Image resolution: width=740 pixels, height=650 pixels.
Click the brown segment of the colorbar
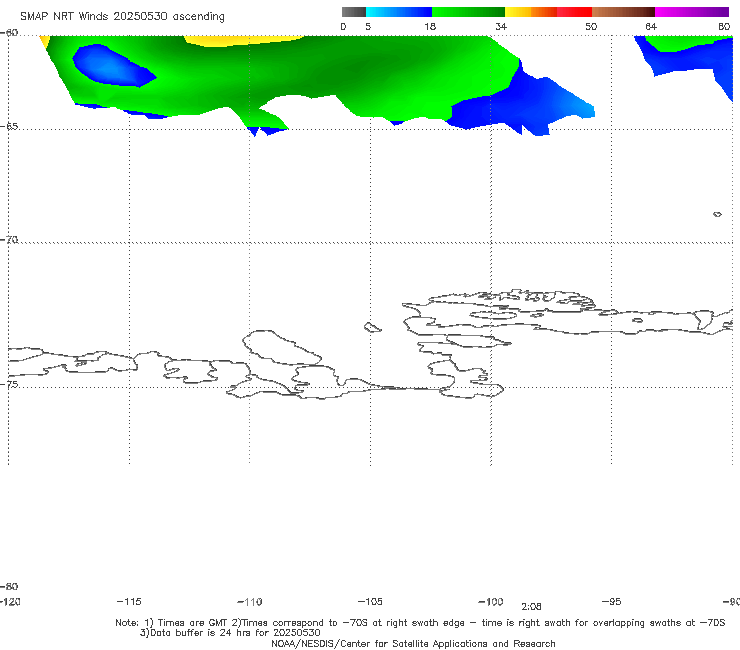pyautogui.click(x=623, y=12)
